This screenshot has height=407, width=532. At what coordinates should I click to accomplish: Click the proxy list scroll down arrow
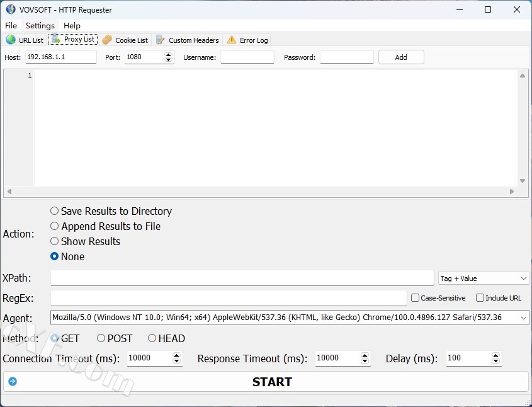pyautogui.click(x=523, y=181)
